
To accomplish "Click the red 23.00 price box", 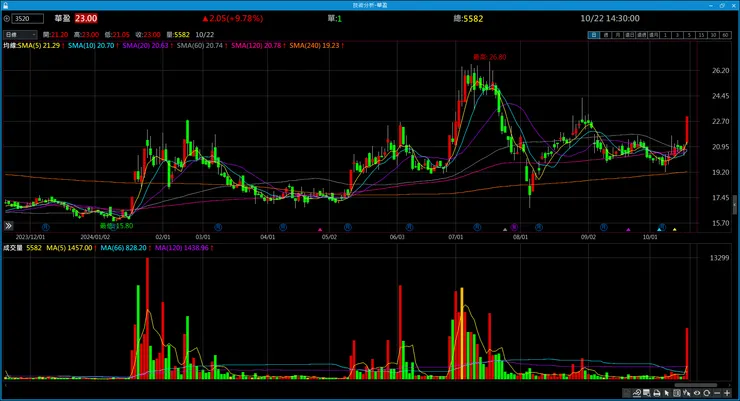I will pyautogui.click(x=86, y=18).
